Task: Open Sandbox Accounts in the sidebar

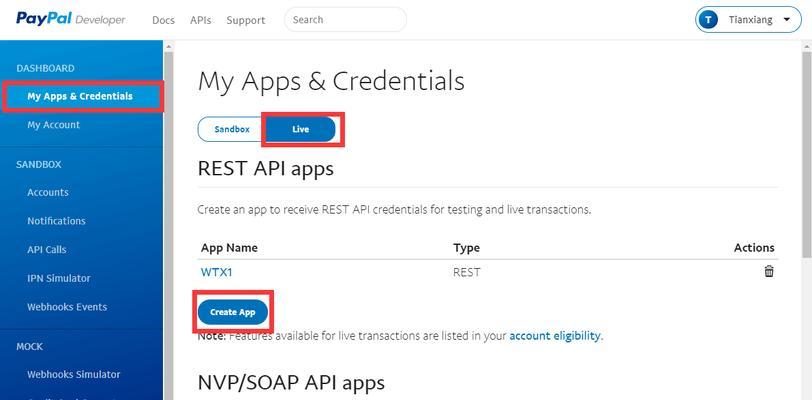Action: (x=48, y=192)
